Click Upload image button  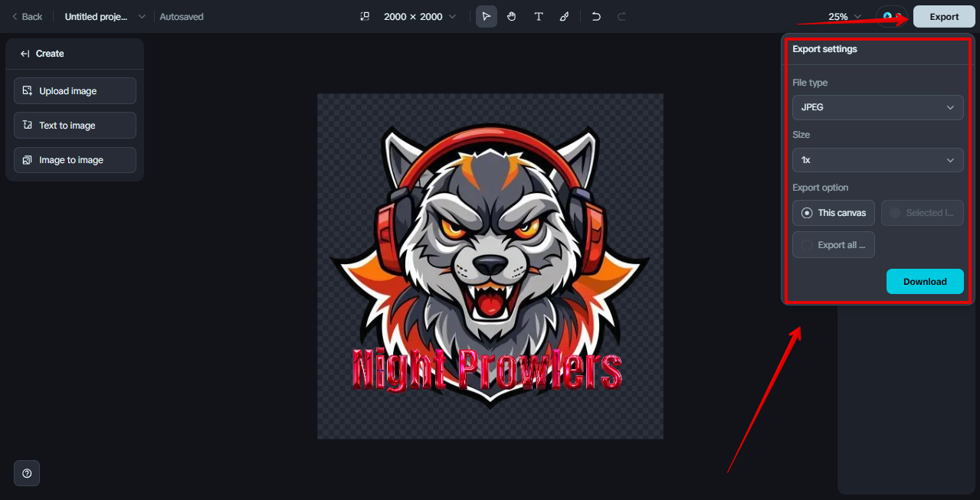point(75,90)
